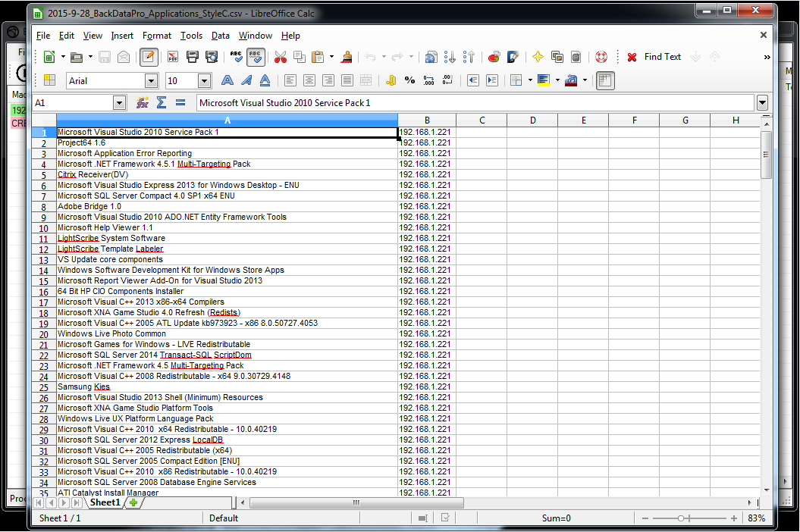The image size is (800, 532).
Task: Activate the Format Paintbrush
Action: [x=347, y=57]
